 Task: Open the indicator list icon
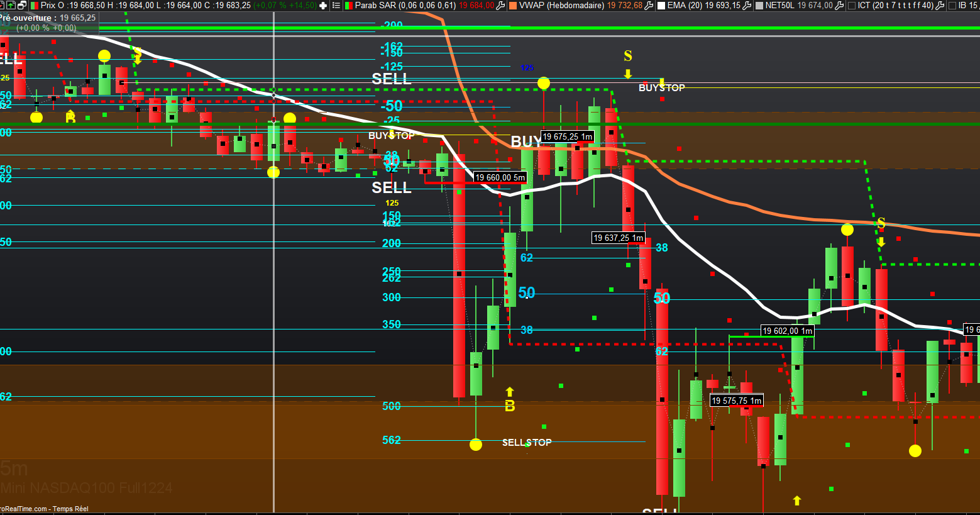coord(336,5)
